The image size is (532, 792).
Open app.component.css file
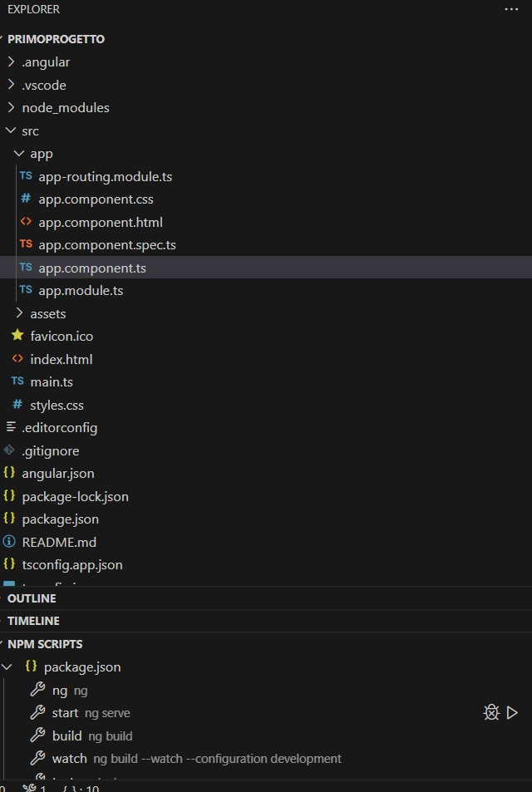[96, 199]
